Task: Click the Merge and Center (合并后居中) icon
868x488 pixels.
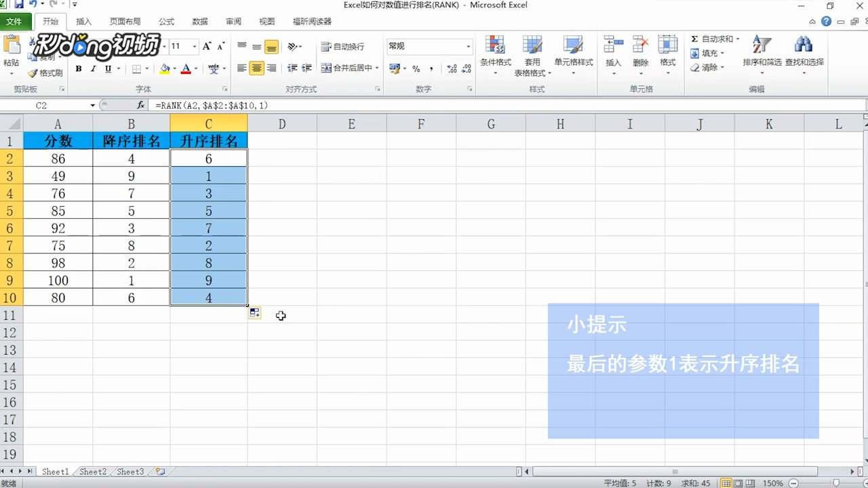Action: pos(325,68)
